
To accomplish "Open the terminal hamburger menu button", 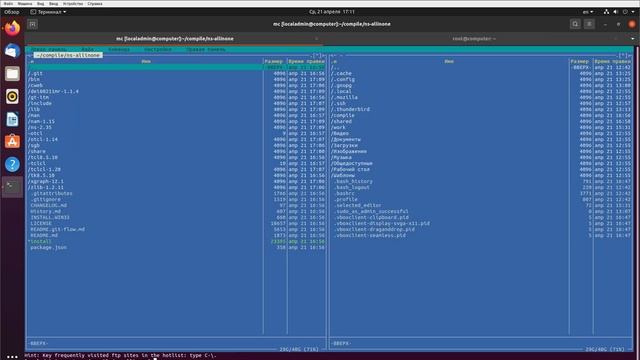I will pos(589,24).
